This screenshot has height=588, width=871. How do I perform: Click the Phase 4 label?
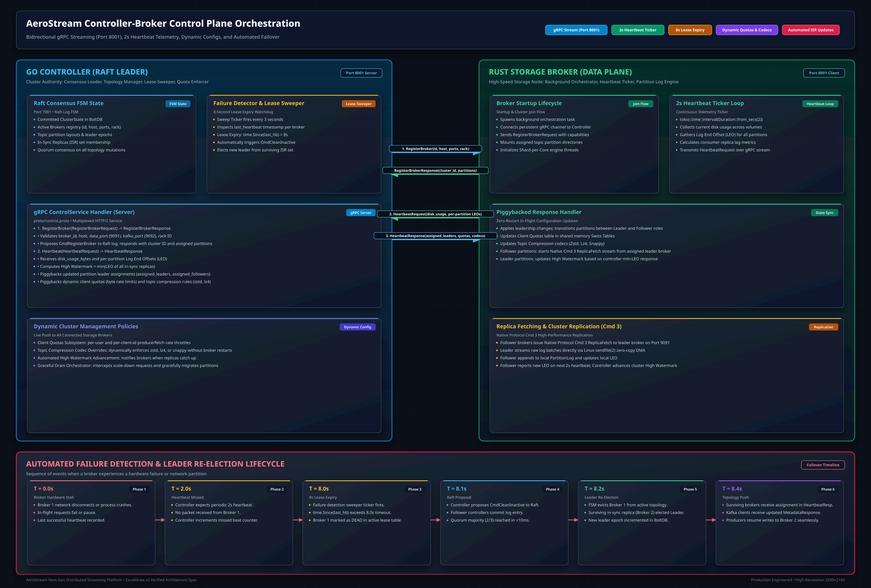(553, 489)
